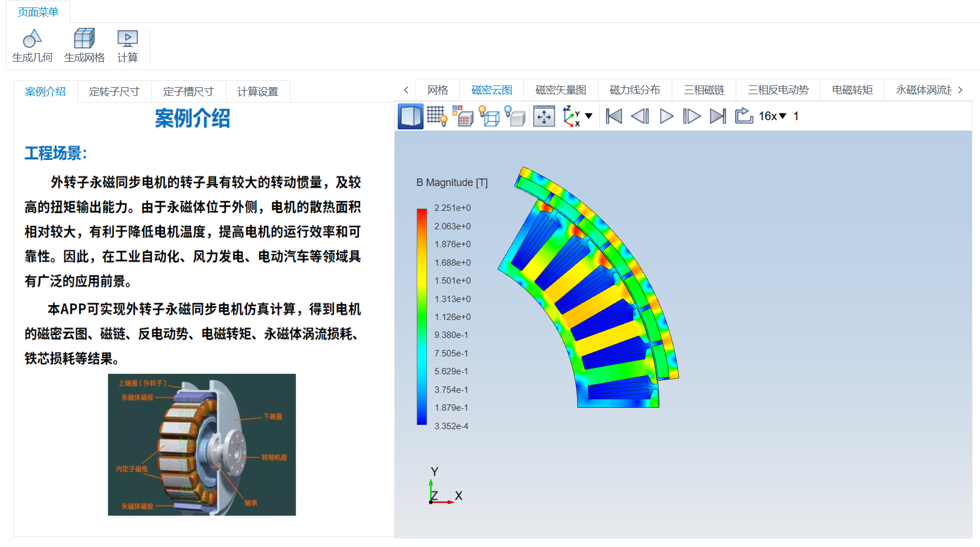Screen dimensions: 980x547
Task: Click the B Magnitude color legend bar
Action: point(422,317)
